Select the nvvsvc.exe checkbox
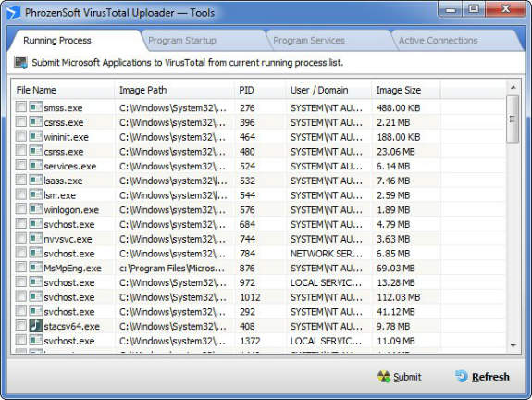This screenshot has width=532, height=400. (x=20, y=238)
